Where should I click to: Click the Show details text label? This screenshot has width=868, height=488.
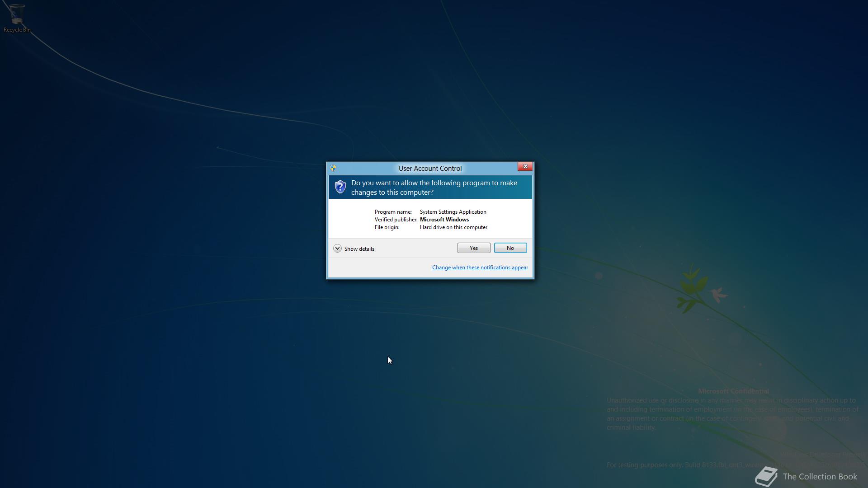click(359, 249)
